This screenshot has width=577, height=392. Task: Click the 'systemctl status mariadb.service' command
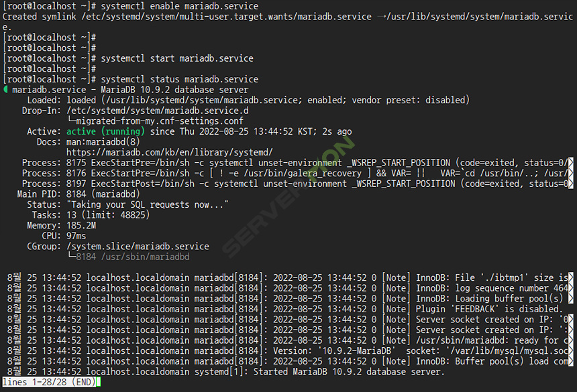coord(180,79)
